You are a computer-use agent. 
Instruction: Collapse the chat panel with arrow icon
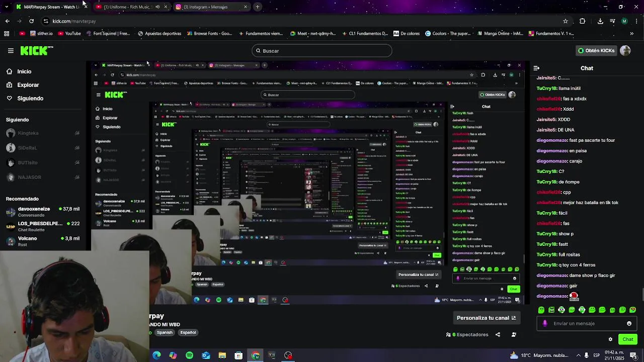point(536,68)
